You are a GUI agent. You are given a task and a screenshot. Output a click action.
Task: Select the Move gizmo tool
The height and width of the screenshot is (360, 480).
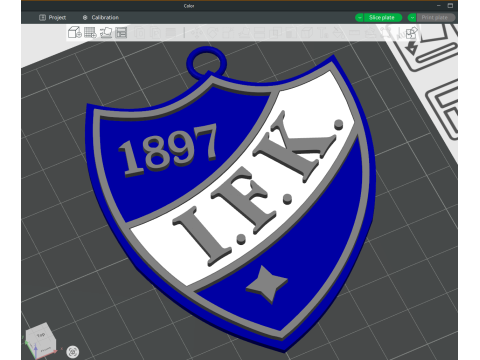point(197,33)
